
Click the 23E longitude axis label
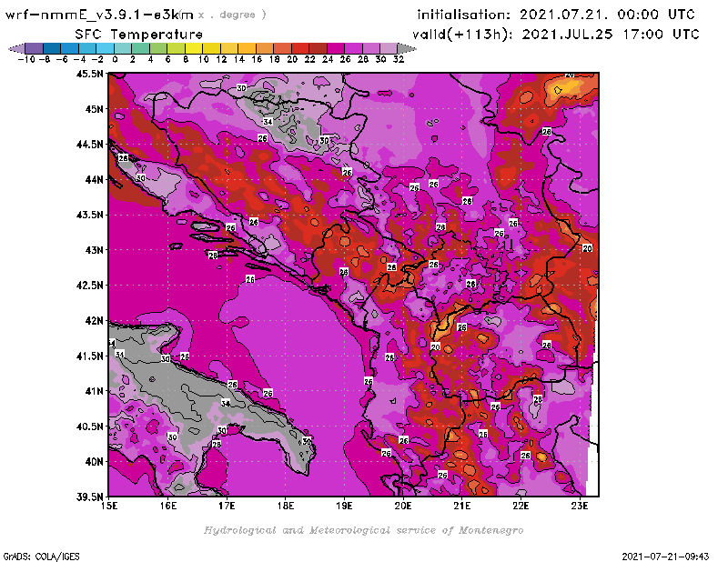580,506
